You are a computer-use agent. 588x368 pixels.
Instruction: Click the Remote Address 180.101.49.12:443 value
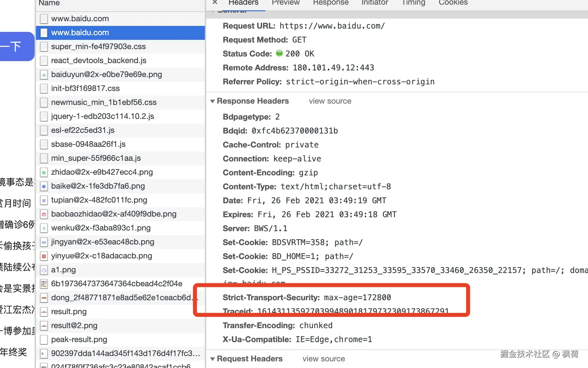(x=333, y=68)
